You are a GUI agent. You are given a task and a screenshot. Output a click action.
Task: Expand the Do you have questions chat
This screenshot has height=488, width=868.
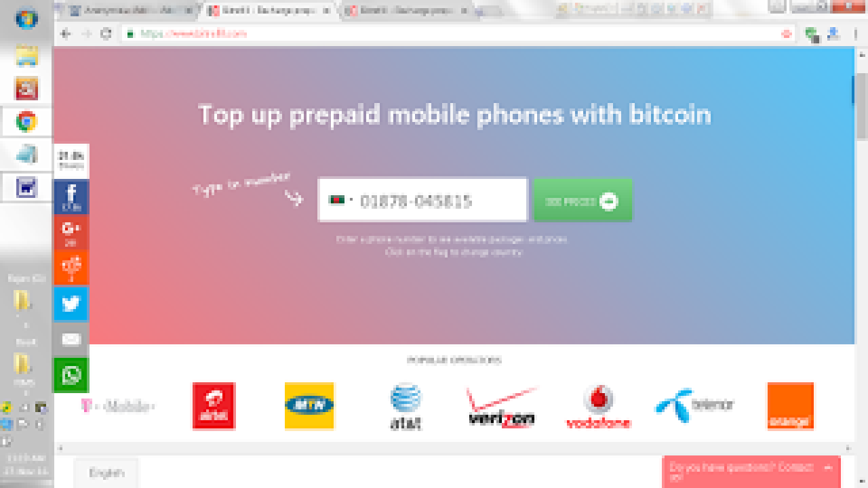[751, 472]
